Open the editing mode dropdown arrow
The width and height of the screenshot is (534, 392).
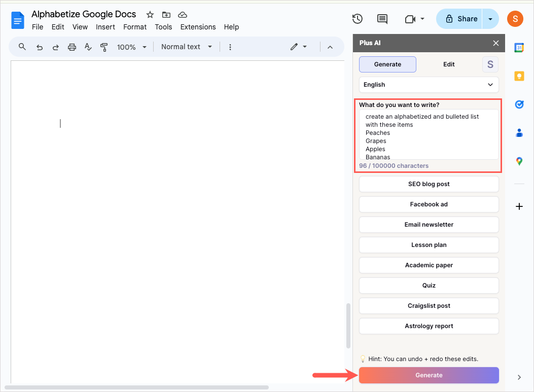pos(305,47)
